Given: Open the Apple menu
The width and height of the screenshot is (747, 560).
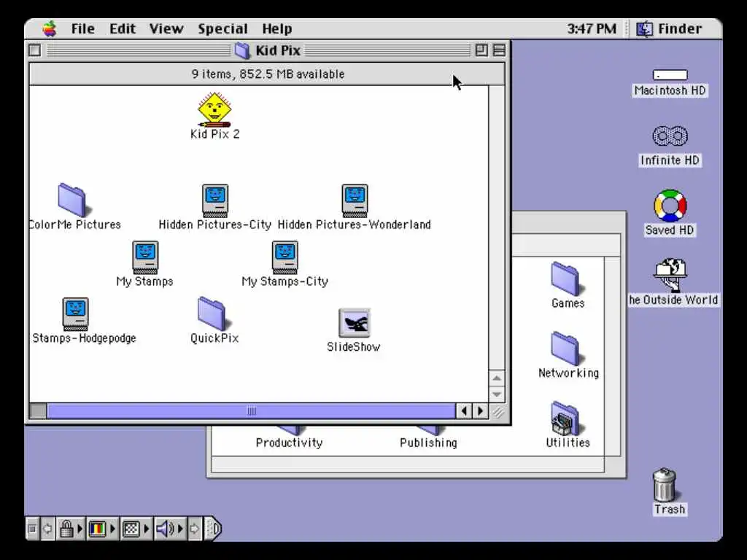Looking at the screenshot, I should (x=49, y=28).
